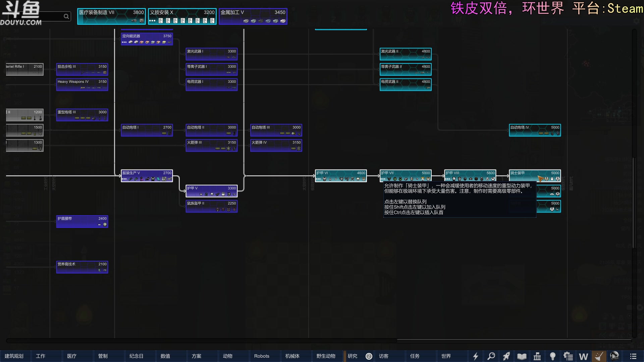Click the search input field at top left
Viewport: 644px width, 362px height.
(40, 16)
